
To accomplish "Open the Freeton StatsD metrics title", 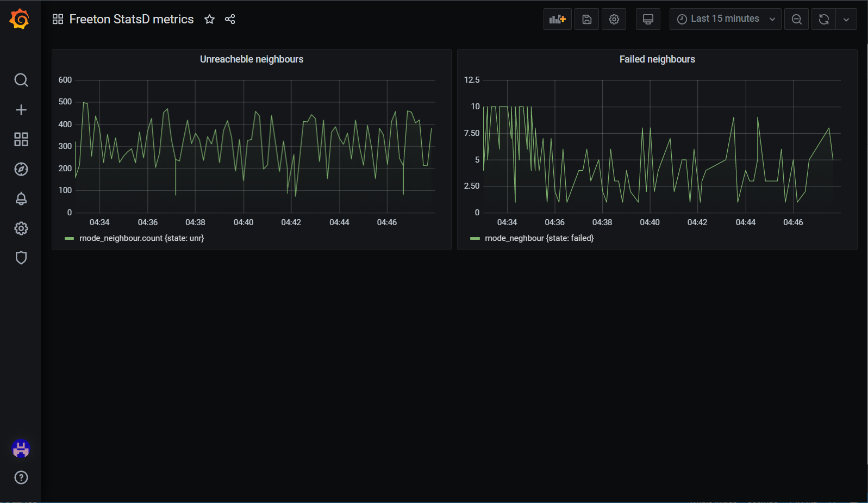I will tap(132, 20).
